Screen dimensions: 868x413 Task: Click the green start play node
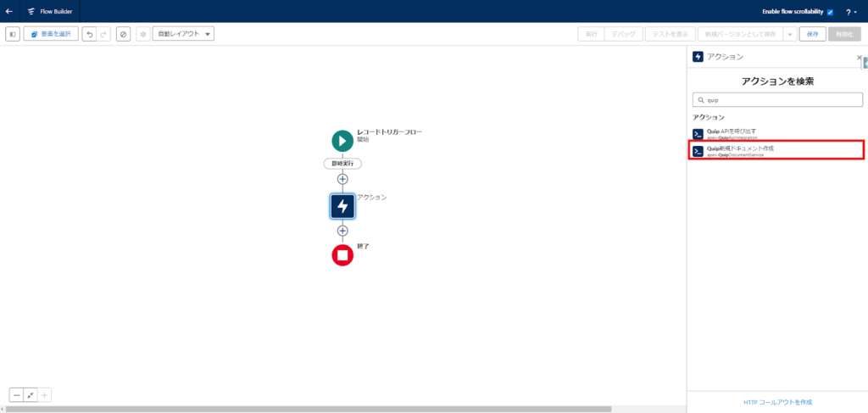coord(342,141)
